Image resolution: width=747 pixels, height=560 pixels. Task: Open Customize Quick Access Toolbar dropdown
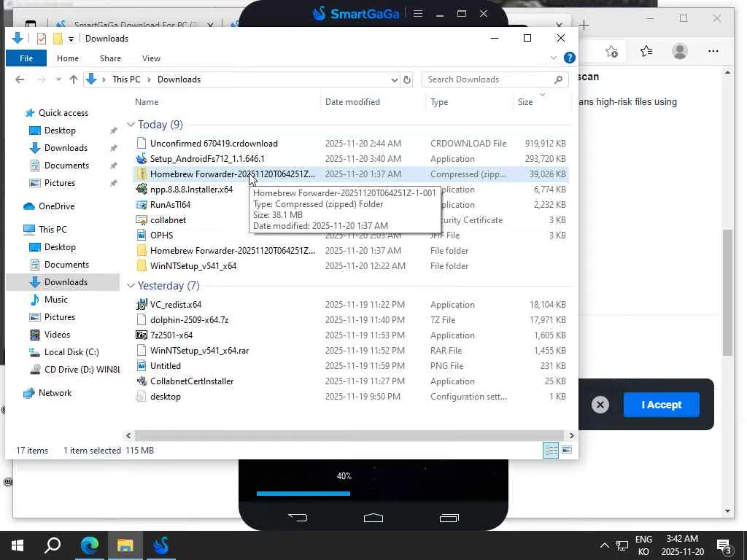71,39
